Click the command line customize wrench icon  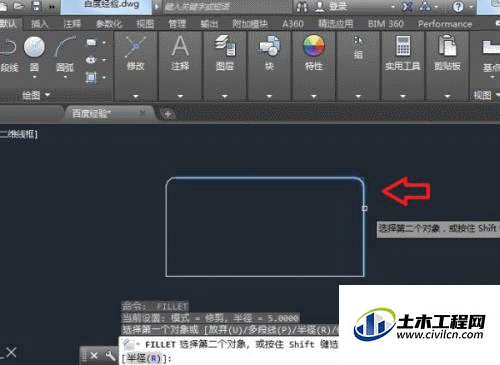click(x=110, y=356)
